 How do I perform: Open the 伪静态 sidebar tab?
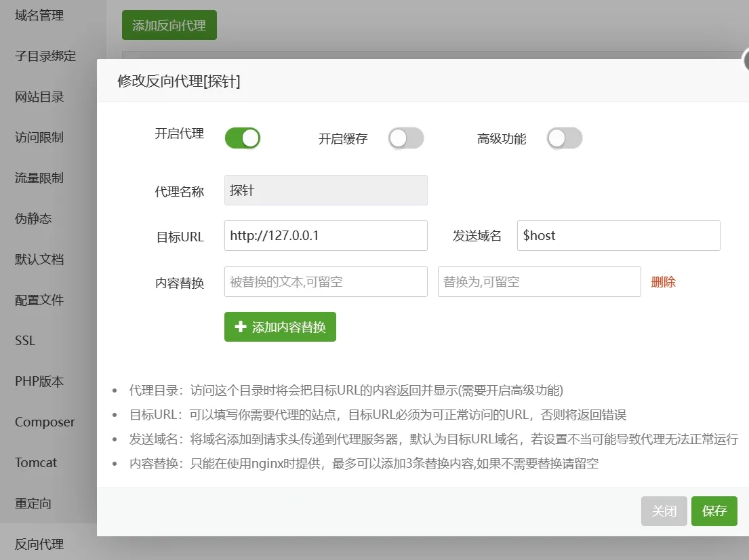click(x=33, y=219)
